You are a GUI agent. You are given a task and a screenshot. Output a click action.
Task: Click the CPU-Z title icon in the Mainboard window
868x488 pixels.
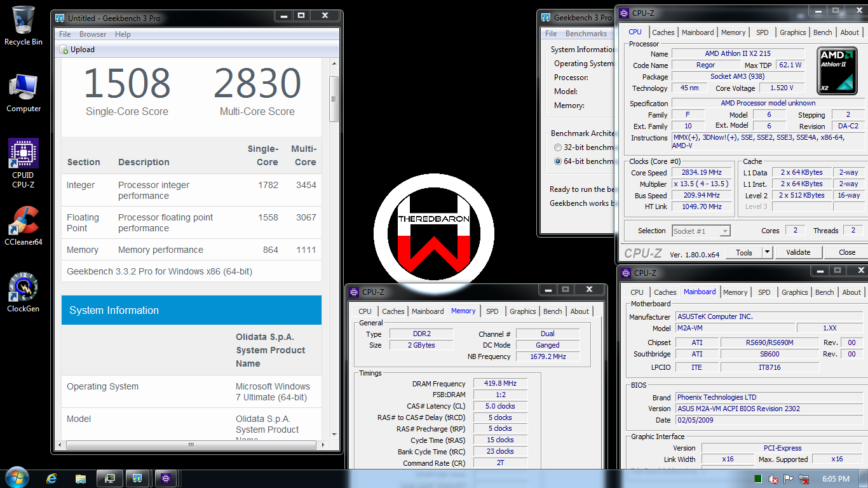click(x=625, y=273)
